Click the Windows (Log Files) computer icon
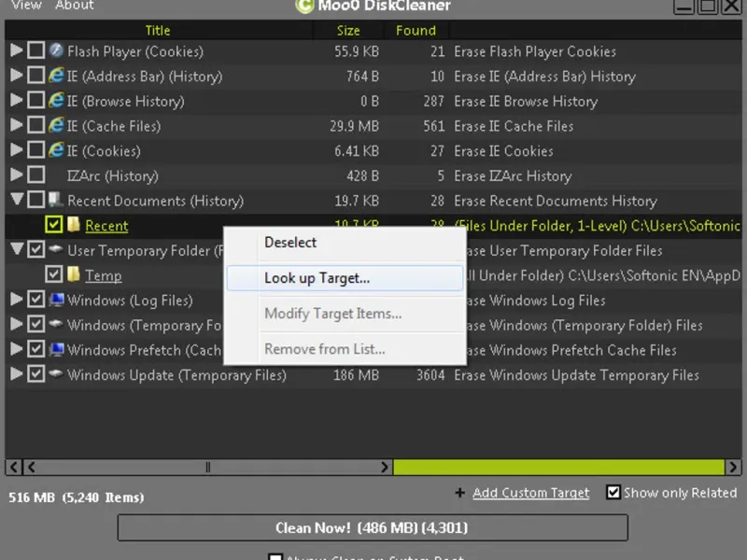This screenshot has height=560, width=747. point(57,299)
